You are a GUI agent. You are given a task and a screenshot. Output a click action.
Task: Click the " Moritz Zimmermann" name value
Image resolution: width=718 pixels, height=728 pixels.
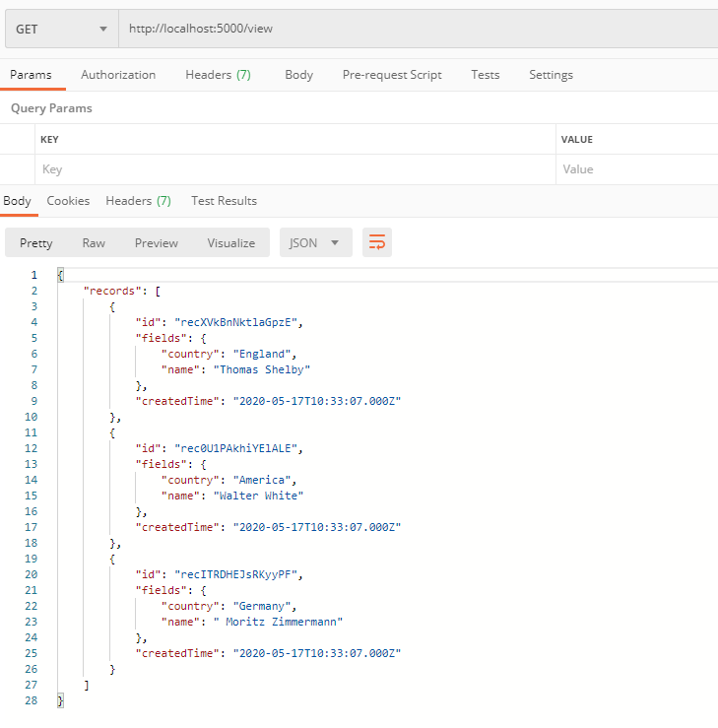click(278, 623)
